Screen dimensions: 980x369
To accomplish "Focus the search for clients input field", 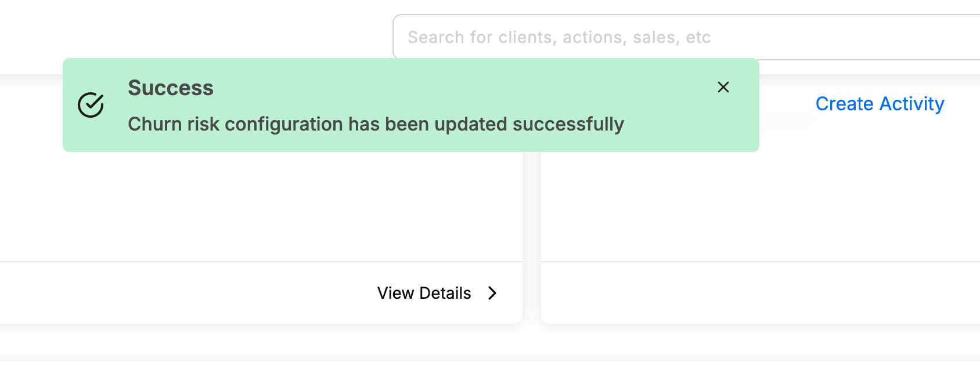I will 686,37.
